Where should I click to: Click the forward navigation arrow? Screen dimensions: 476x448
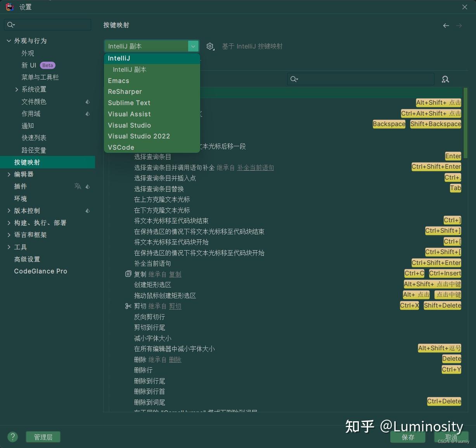(x=459, y=26)
